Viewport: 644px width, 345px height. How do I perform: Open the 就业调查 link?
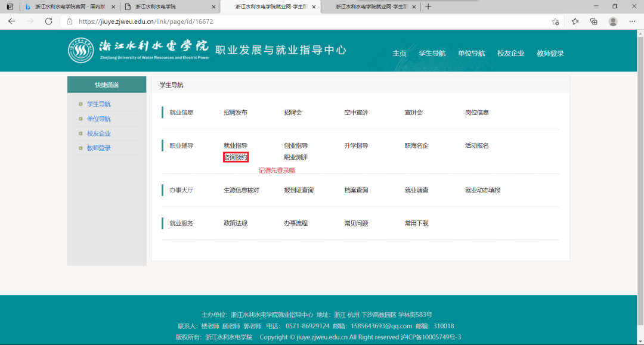click(x=416, y=190)
